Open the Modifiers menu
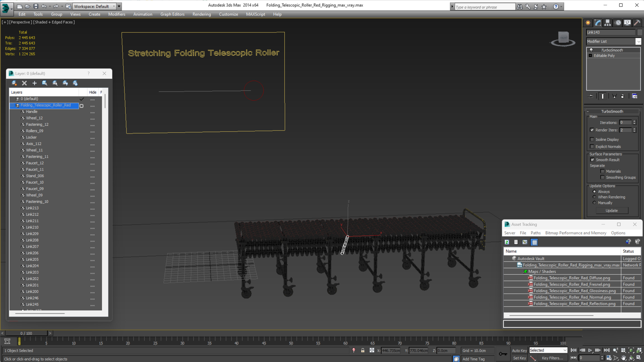This screenshot has height=362, width=644. point(116,14)
